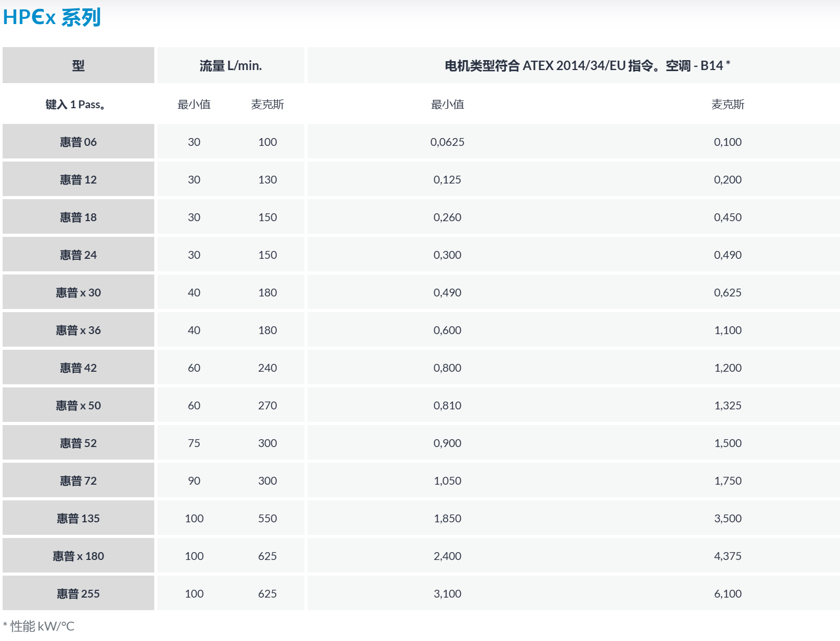Click flow maximum "240" in 惠普 42 row
Image resolution: width=840 pixels, height=641 pixels.
pyautogui.click(x=267, y=368)
